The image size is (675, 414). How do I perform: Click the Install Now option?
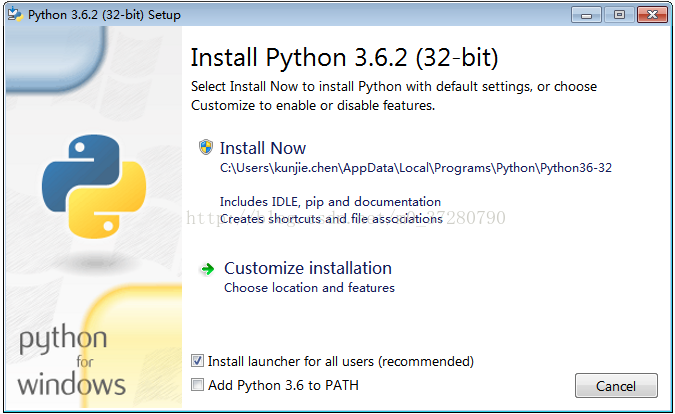point(263,148)
